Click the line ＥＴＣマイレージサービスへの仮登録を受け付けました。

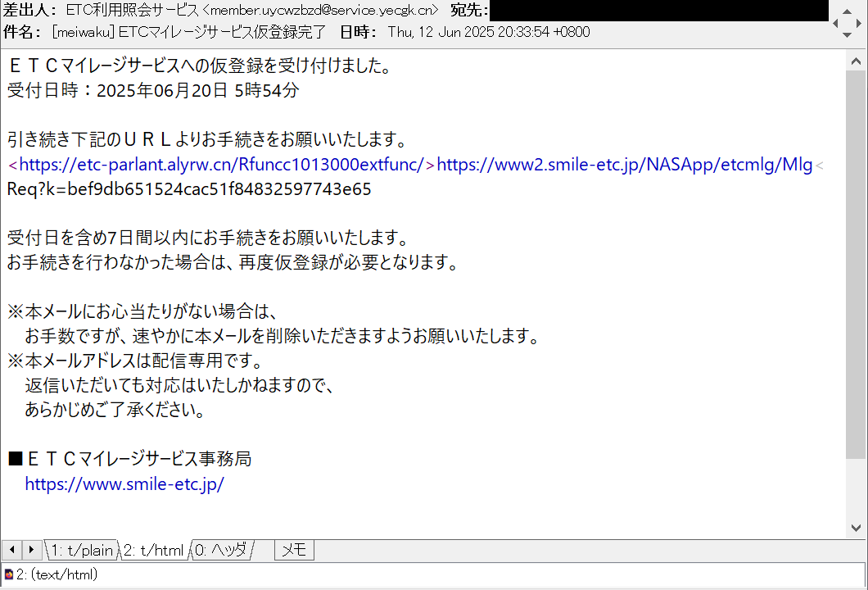point(201,66)
